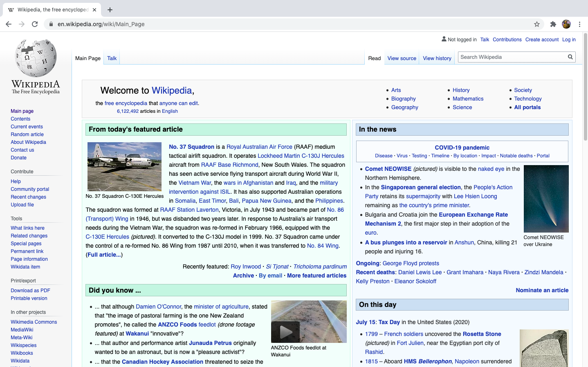Open the Rosetta Stone image
Image resolution: width=588 pixels, height=367 pixels.
click(544, 348)
